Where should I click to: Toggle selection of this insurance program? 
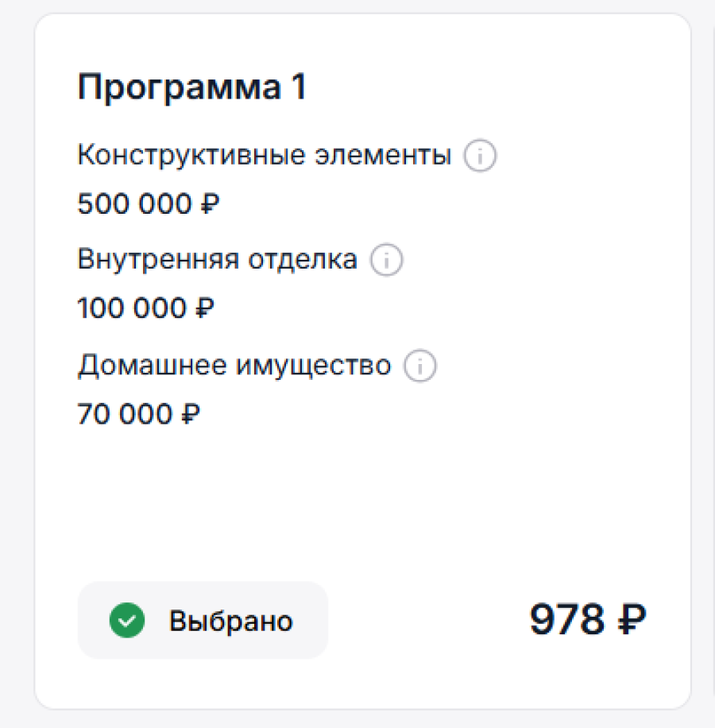click(x=202, y=621)
